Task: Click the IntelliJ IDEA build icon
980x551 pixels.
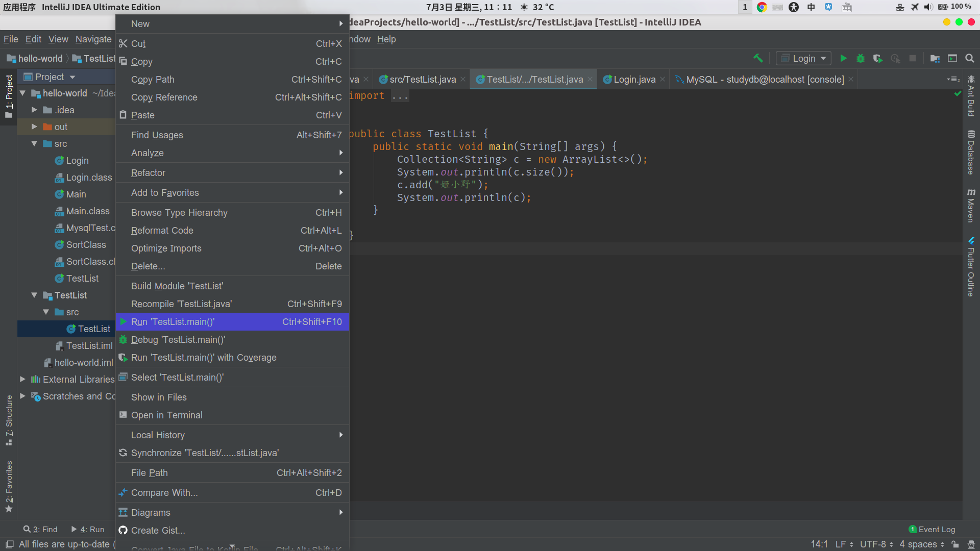Action: coord(758,59)
